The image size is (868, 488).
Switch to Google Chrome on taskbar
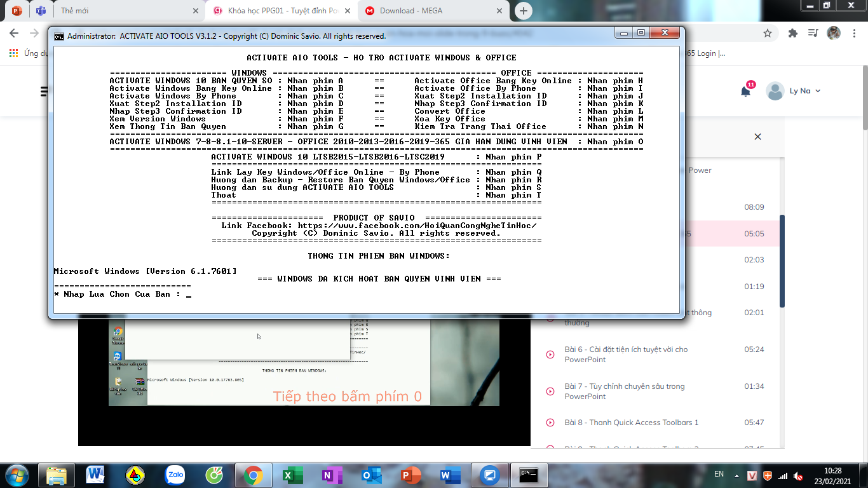253,475
